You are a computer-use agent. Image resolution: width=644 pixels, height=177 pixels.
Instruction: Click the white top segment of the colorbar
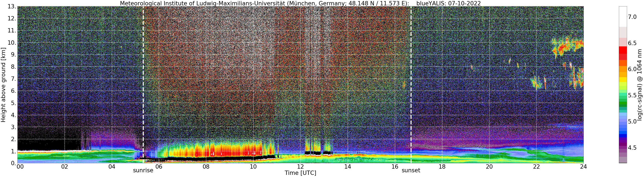(x=623, y=17)
